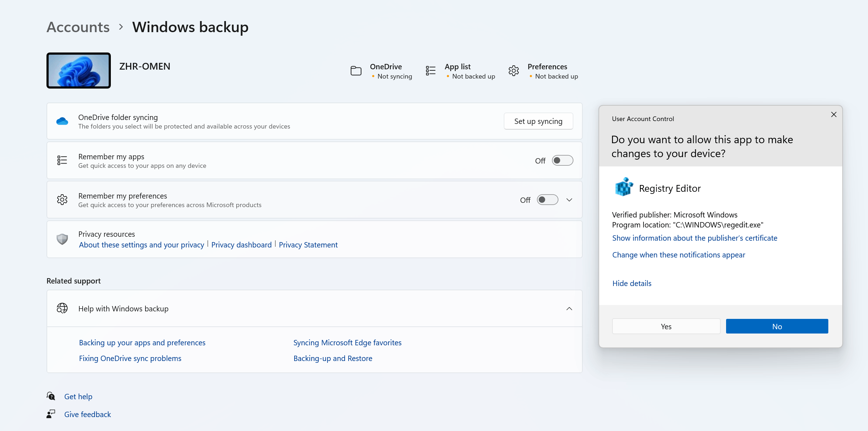The height and width of the screenshot is (431, 868).
Task: Hide details in the UAC dialog
Action: (x=632, y=283)
